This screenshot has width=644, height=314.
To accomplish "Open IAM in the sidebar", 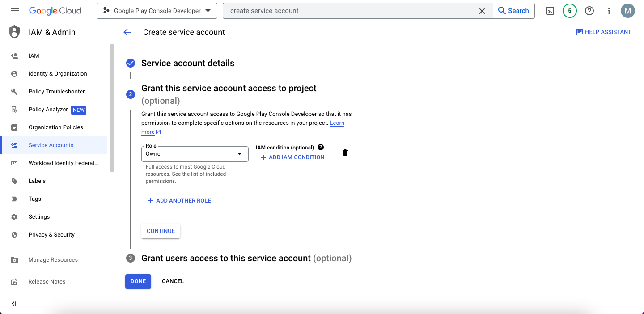I will pos(54,56).
